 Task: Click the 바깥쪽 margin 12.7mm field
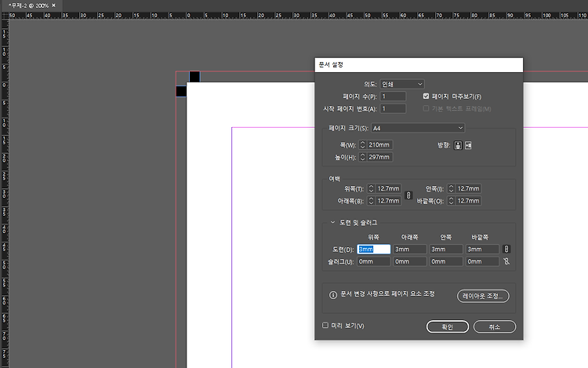click(468, 201)
